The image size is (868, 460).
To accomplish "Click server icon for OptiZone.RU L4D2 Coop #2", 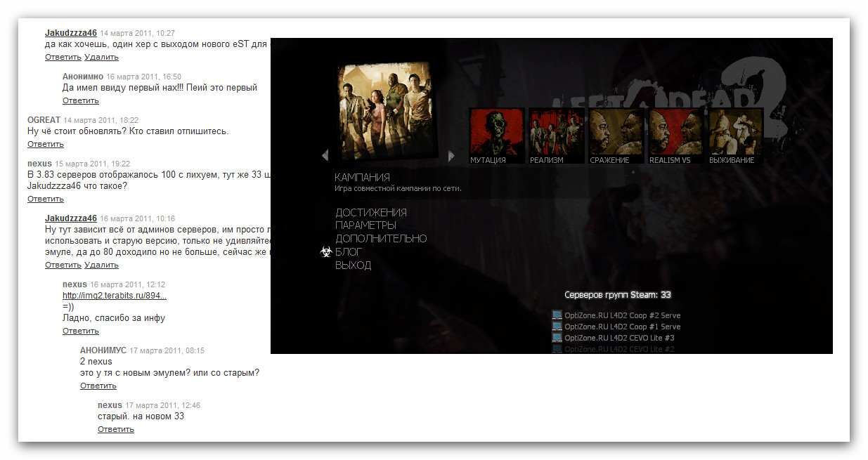I will pyautogui.click(x=557, y=315).
